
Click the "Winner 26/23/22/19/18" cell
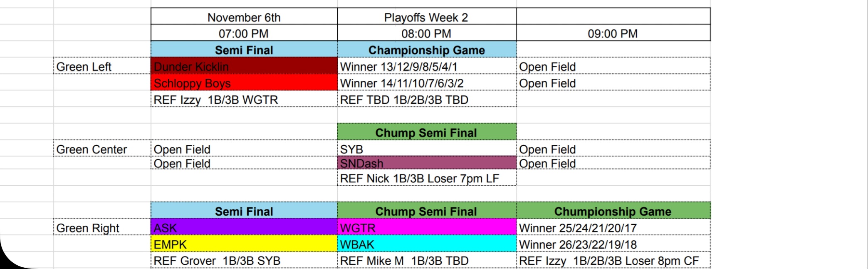[x=613, y=244]
